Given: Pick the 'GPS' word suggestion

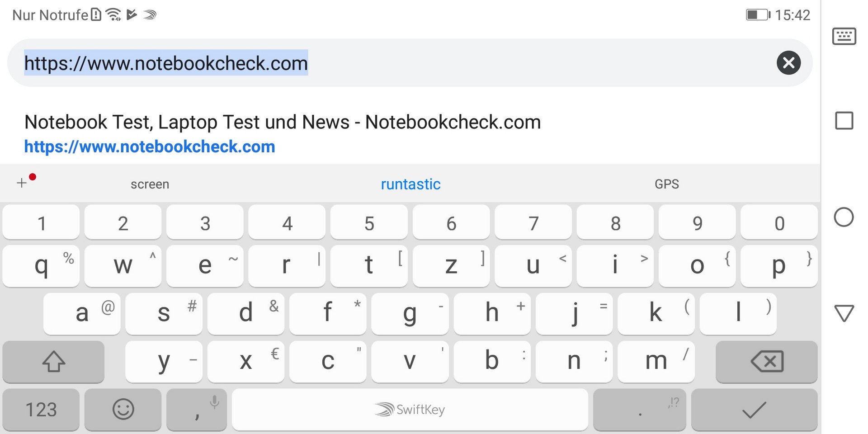Looking at the screenshot, I should point(666,184).
